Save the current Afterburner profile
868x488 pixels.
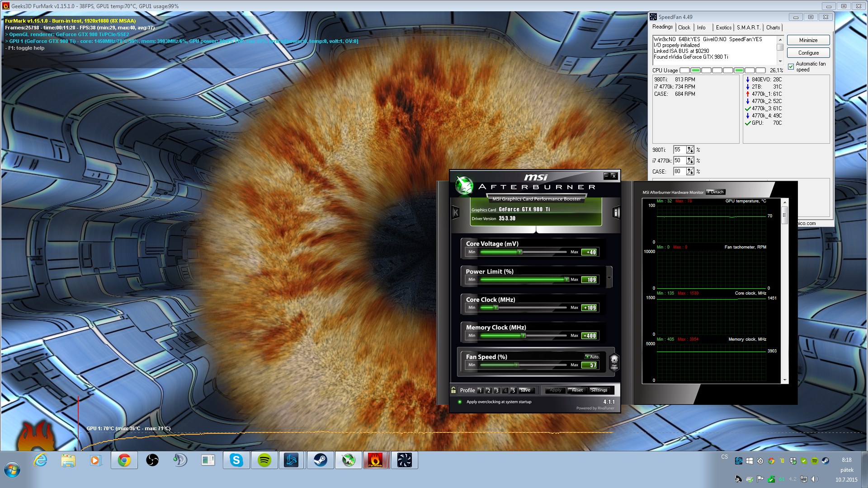pos(526,390)
